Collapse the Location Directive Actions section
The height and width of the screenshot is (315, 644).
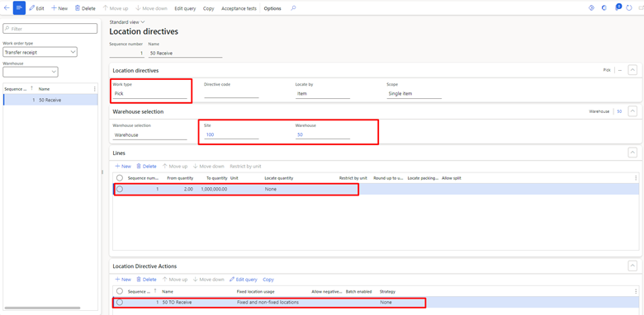[x=633, y=266]
